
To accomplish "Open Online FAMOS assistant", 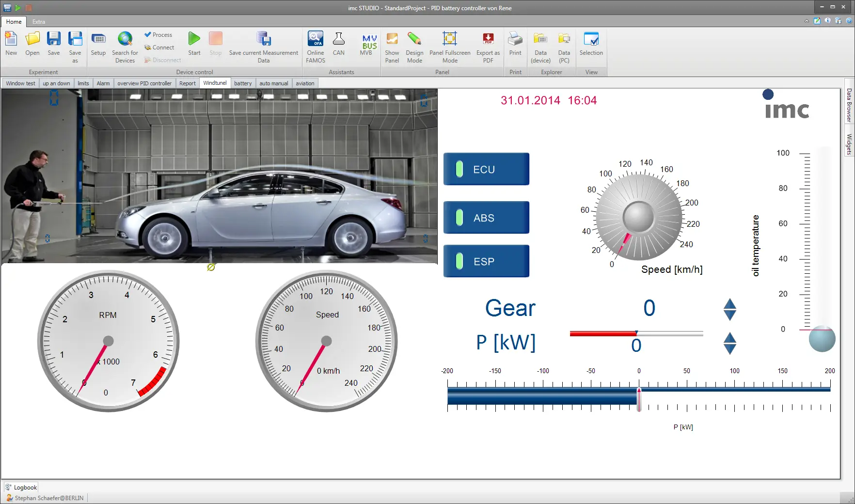I will [x=316, y=47].
